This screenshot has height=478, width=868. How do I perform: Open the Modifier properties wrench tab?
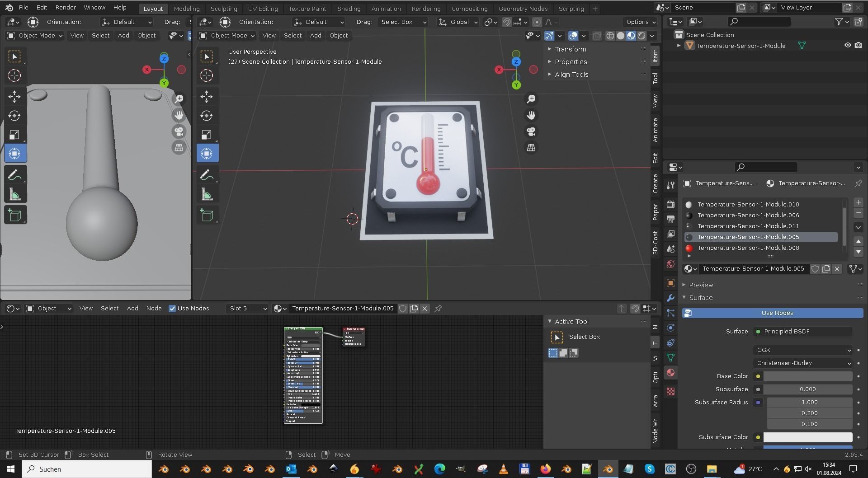pos(670,298)
